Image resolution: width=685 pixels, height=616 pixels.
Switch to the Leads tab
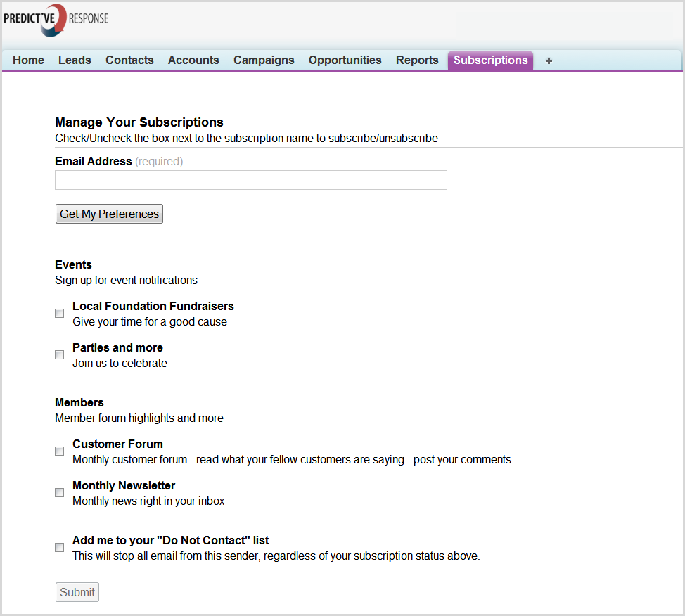coord(75,60)
